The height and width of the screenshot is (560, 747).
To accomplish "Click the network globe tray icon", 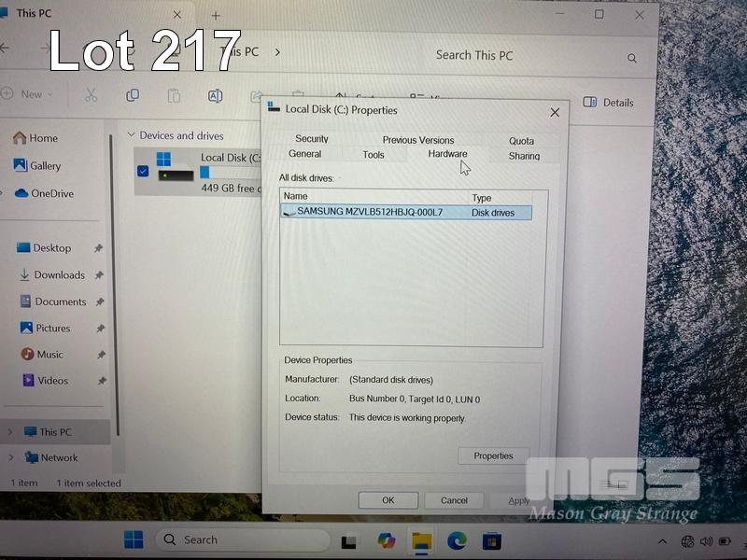I will pos(687,541).
